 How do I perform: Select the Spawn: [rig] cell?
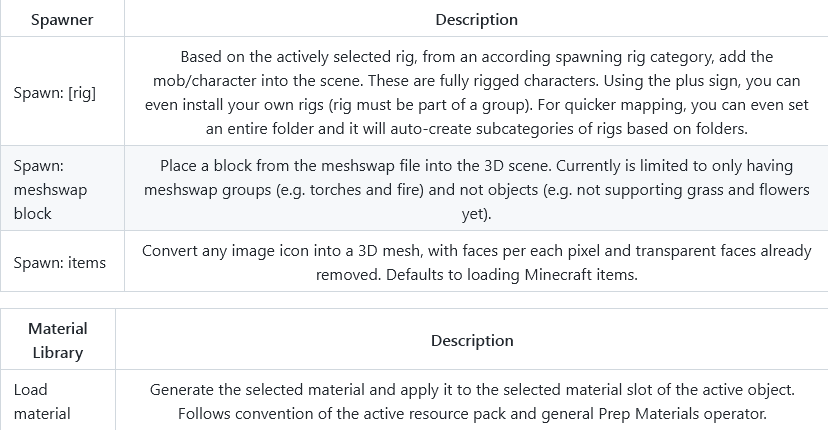[62, 91]
